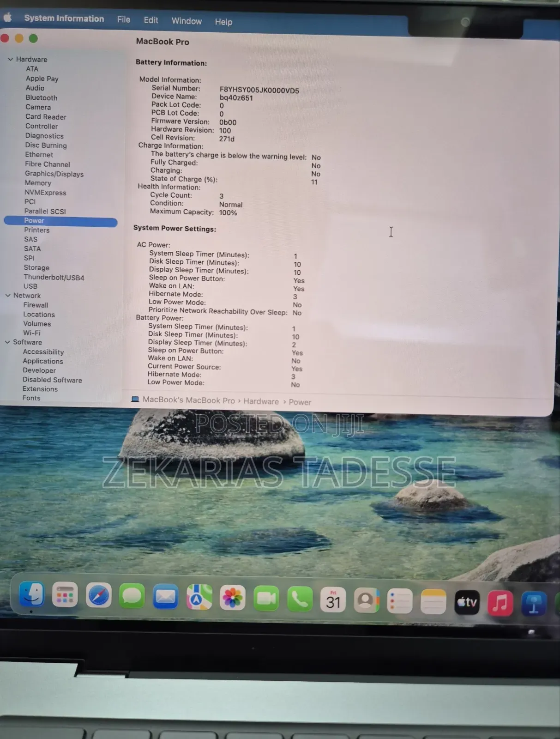The width and height of the screenshot is (560, 739).
Task: Open the Help menu
Action: 223,22
